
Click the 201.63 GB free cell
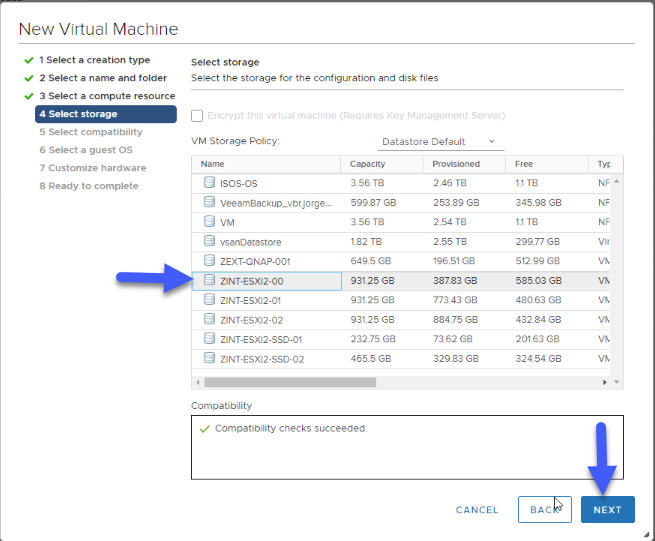(x=537, y=339)
